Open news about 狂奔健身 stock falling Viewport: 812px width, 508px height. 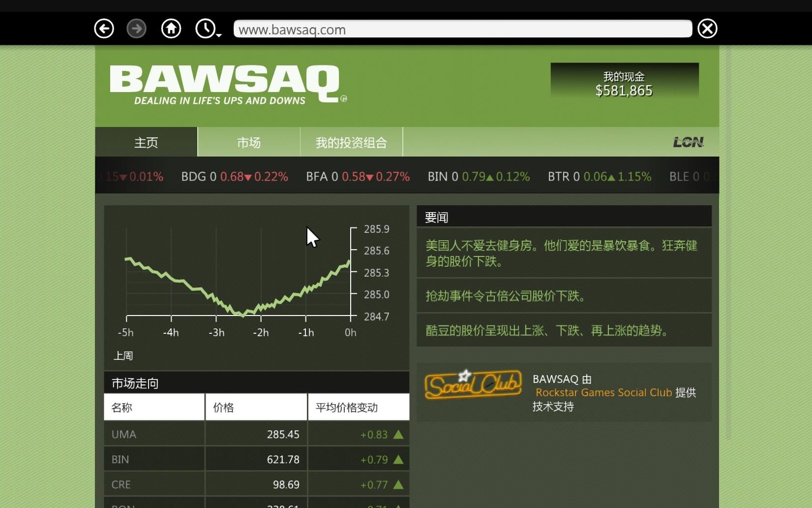click(x=564, y=253)
